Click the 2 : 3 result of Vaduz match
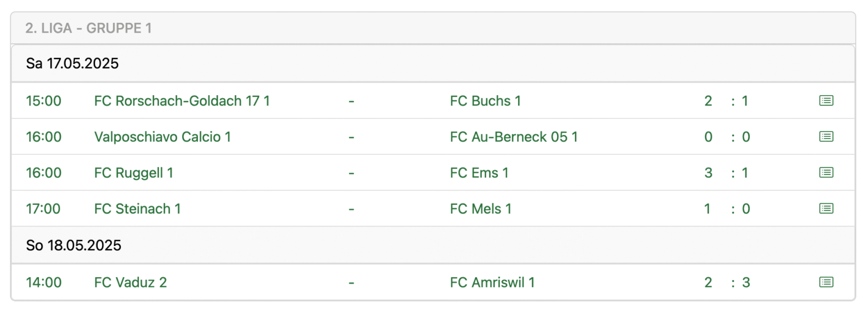868x314 pixels. pos(727,282)
